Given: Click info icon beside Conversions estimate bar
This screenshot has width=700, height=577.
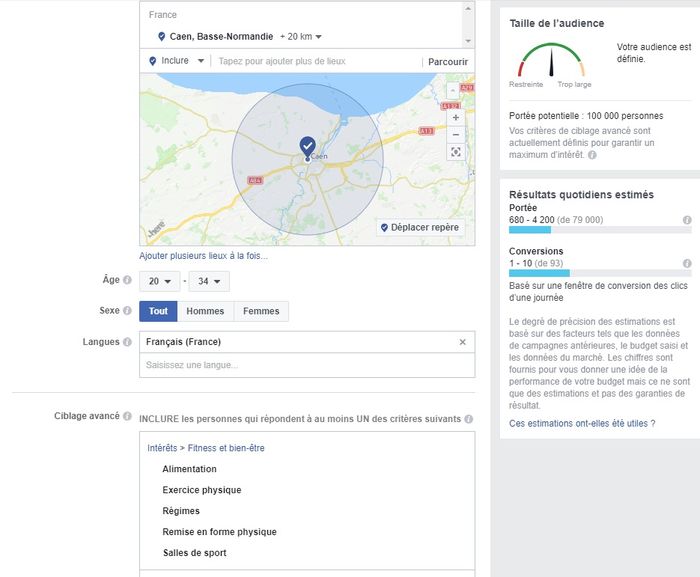Looking at the screenshot, I should 687,263.
